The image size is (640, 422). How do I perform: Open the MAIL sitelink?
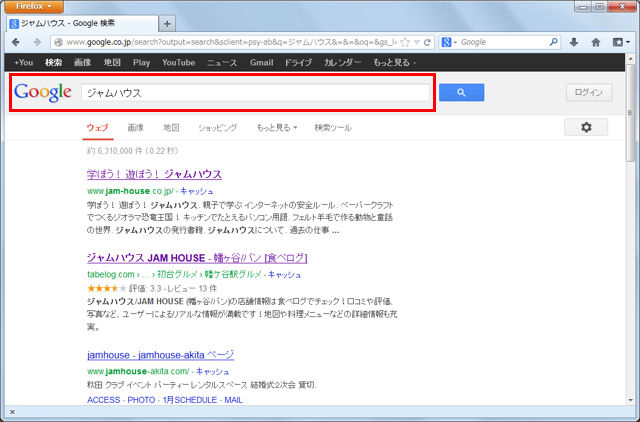[x=233, y=400]
